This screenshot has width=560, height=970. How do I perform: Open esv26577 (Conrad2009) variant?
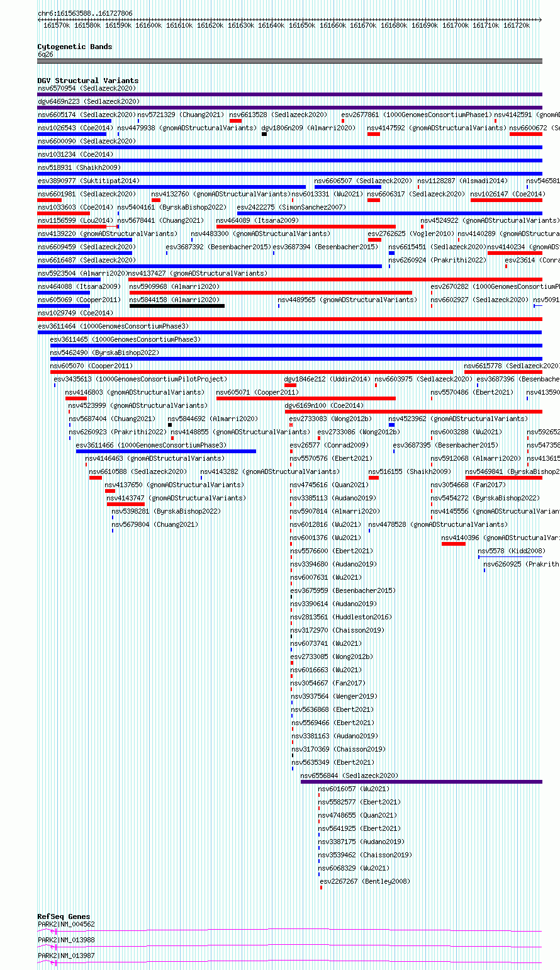click(x=329, y=445)
